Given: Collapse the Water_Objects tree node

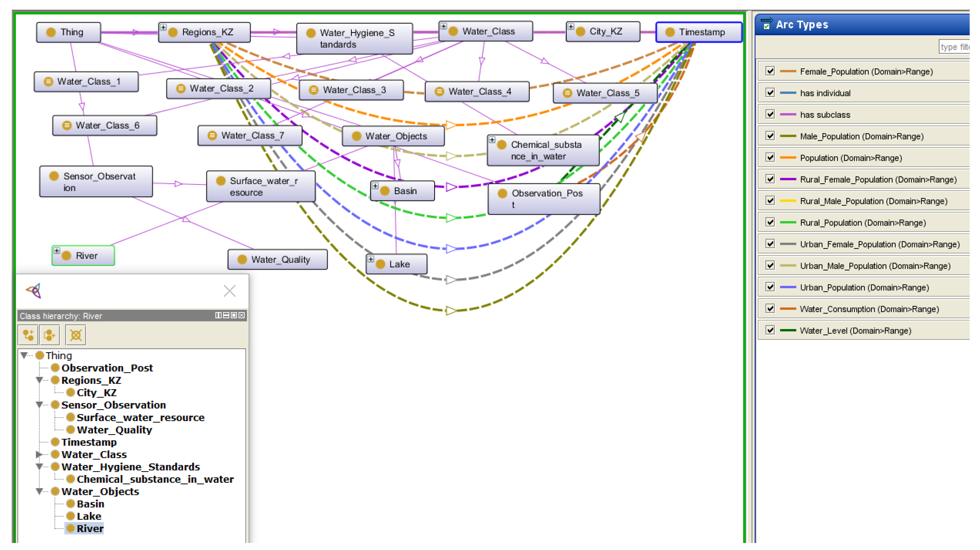Looking at the screenshot, I should pos(39,492).
